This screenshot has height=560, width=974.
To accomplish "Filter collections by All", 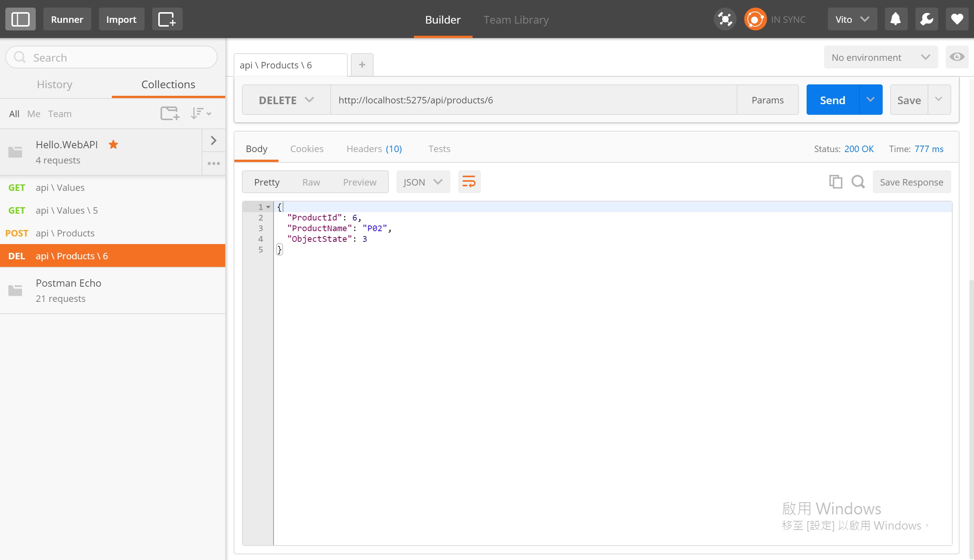I will coord(14,114).
